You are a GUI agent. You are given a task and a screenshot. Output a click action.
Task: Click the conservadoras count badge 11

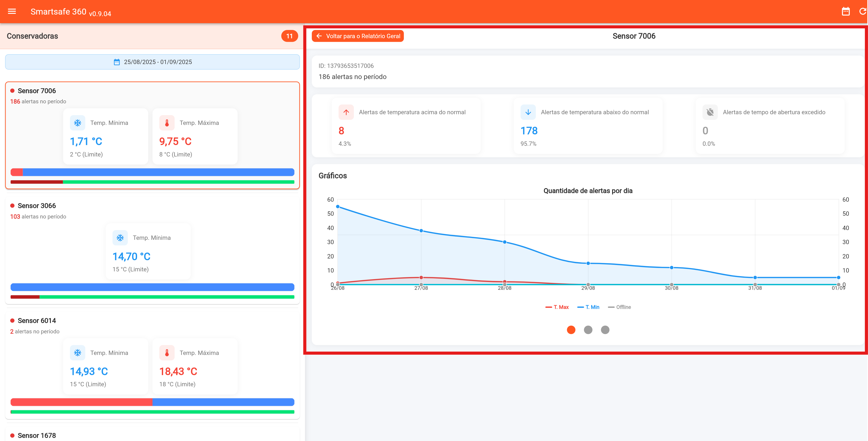pyautogui.click(x=289, y=36)
